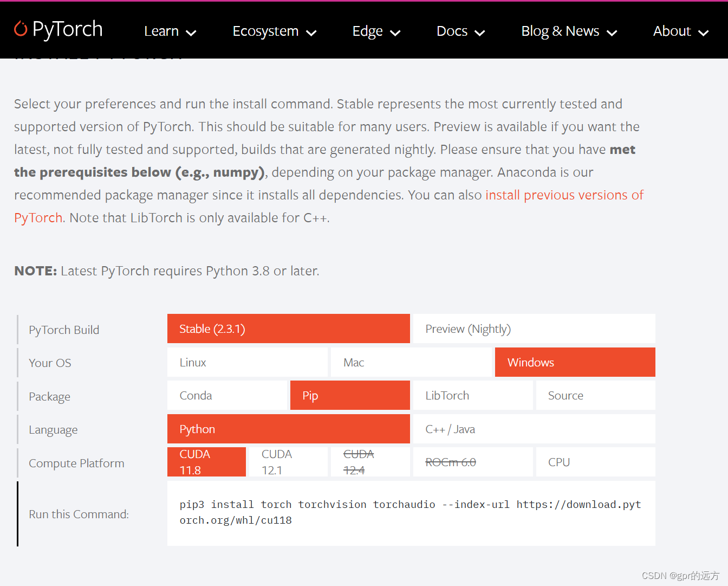Click the struck-through ROCm 6.0 option
This screenshot has height=586, width=728.
click(473, 462)
